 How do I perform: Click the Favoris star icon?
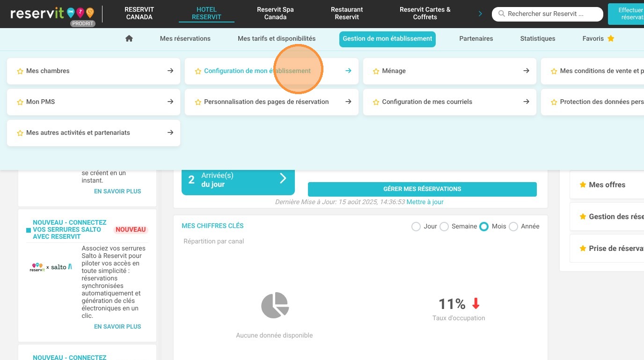coord(611,38)
